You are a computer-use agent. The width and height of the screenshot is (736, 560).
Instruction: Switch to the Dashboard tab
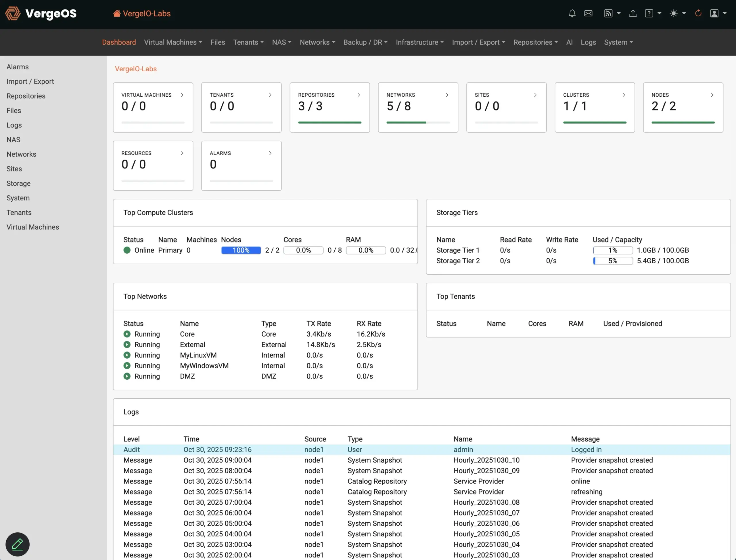119,42
